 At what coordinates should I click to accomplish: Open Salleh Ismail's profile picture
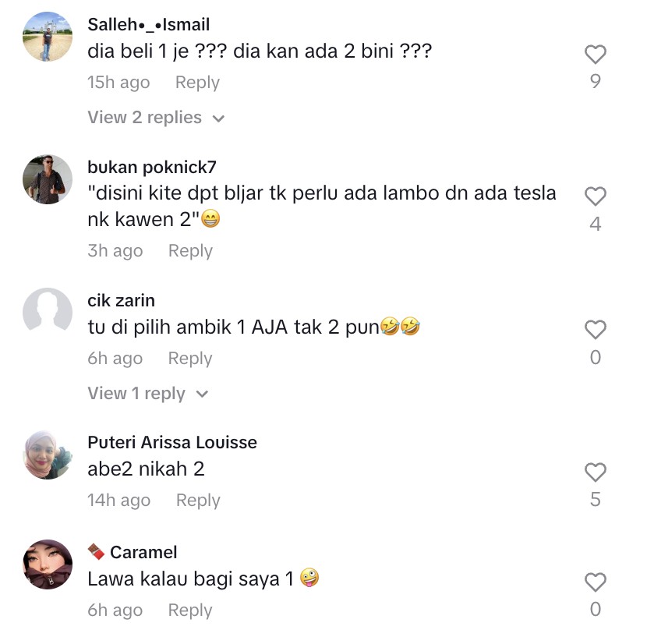(x=48, y=37)
